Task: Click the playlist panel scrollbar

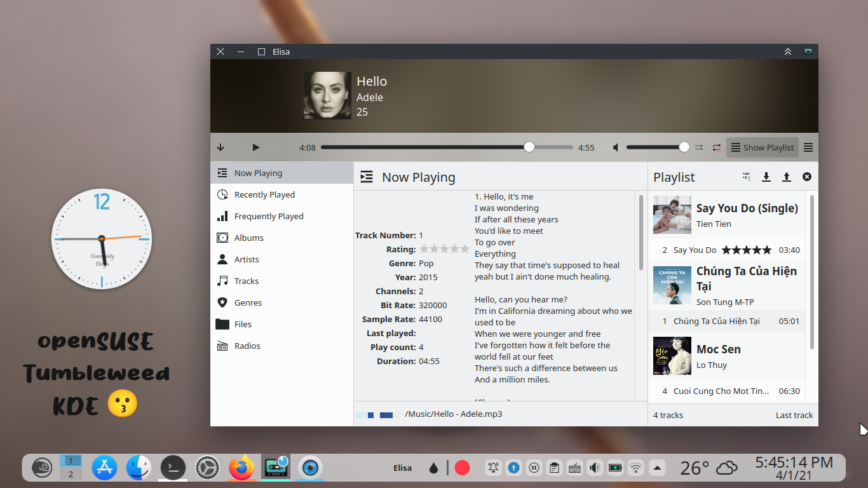Action: click(812, 272)
